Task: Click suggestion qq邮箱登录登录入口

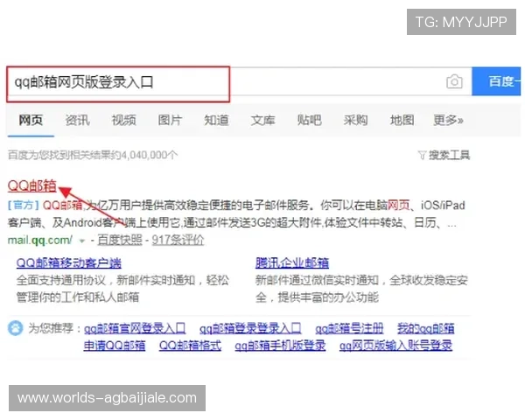Action: [250, 328]
